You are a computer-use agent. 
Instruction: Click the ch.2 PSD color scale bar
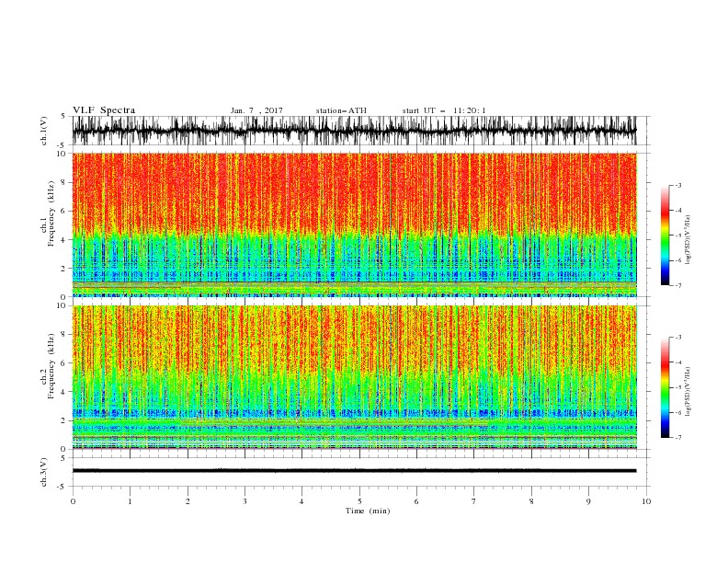tap(665, 387)
